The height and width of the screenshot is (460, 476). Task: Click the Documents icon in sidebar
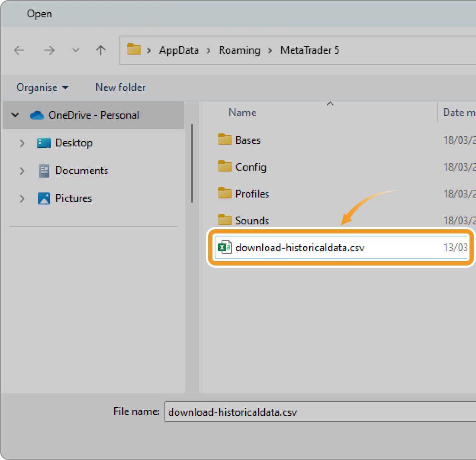(x=44, y=171)
